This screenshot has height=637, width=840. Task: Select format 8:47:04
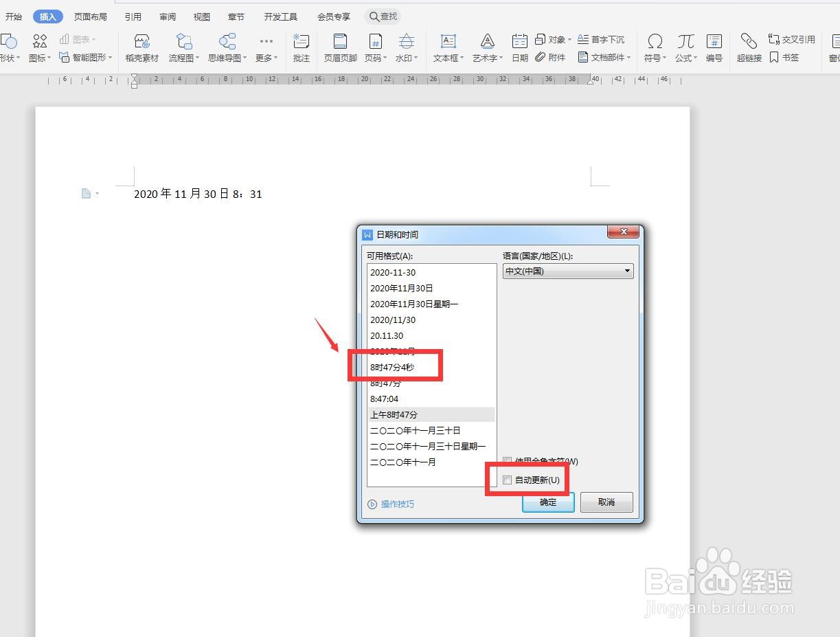pyautogui.click(x=431, y=399)
